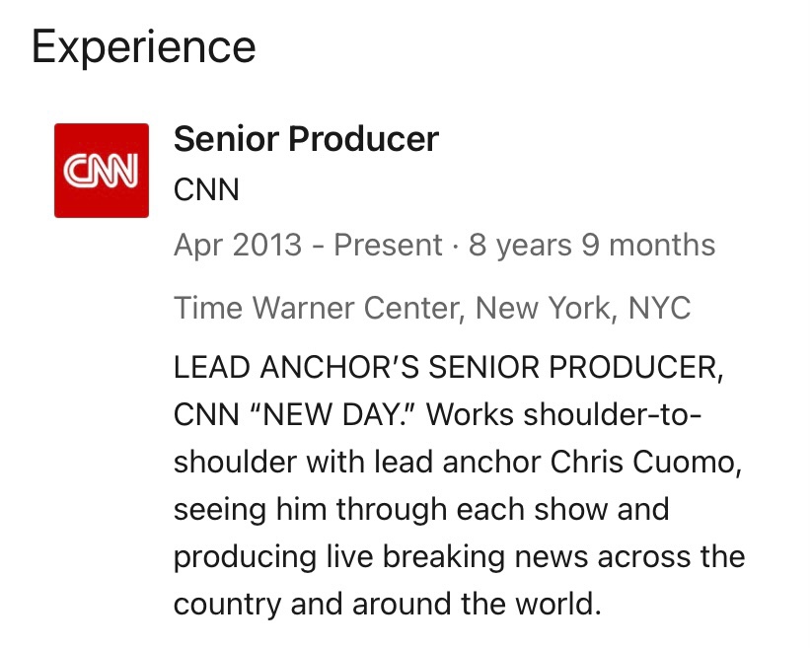Click the word CNN before "NEW DAY."

click(x=206, y=415)
